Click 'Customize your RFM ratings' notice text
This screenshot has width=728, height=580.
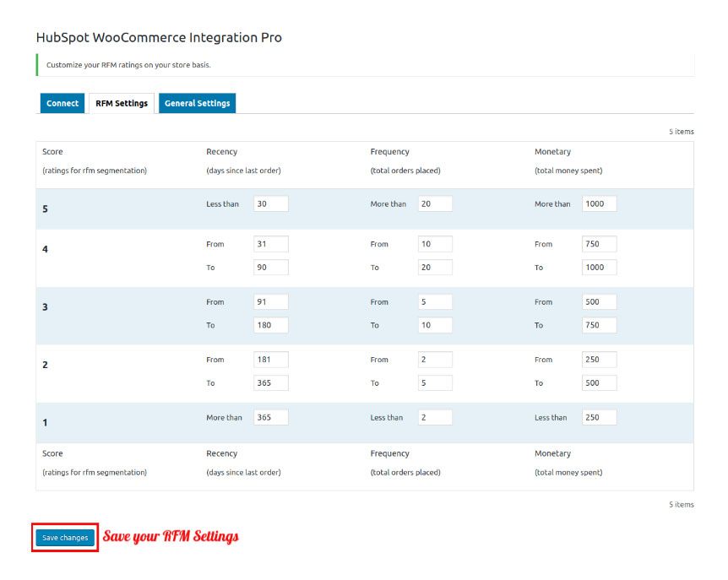click(x=128, y=65)
